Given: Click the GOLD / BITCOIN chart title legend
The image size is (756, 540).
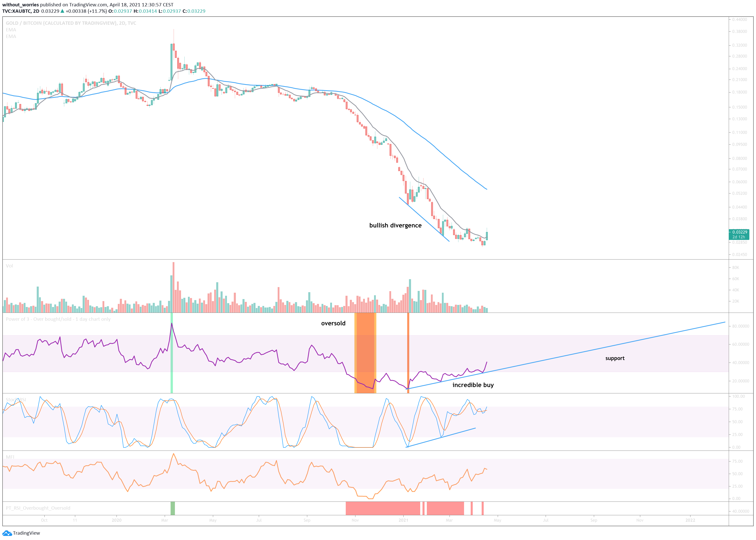Looking at the screenshot, I should [x=71, y=23].
